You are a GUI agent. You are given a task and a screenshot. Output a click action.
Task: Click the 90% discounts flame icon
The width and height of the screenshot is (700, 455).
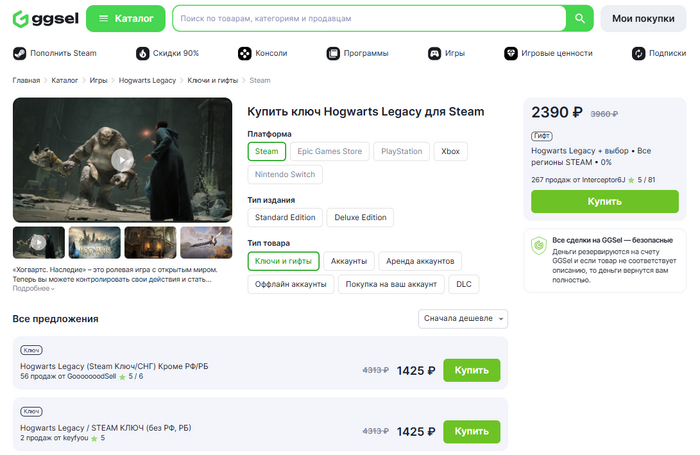143,53
